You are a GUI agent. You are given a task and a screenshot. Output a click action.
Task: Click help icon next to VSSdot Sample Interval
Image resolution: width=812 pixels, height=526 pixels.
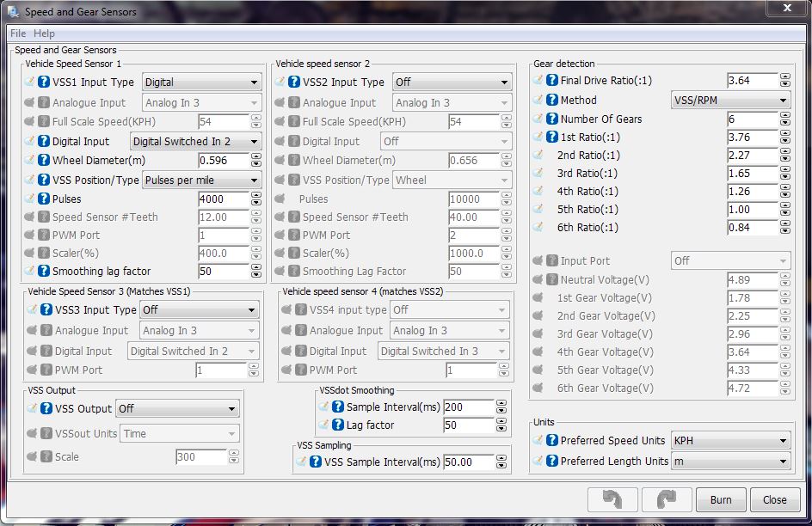tap(338, 407)
